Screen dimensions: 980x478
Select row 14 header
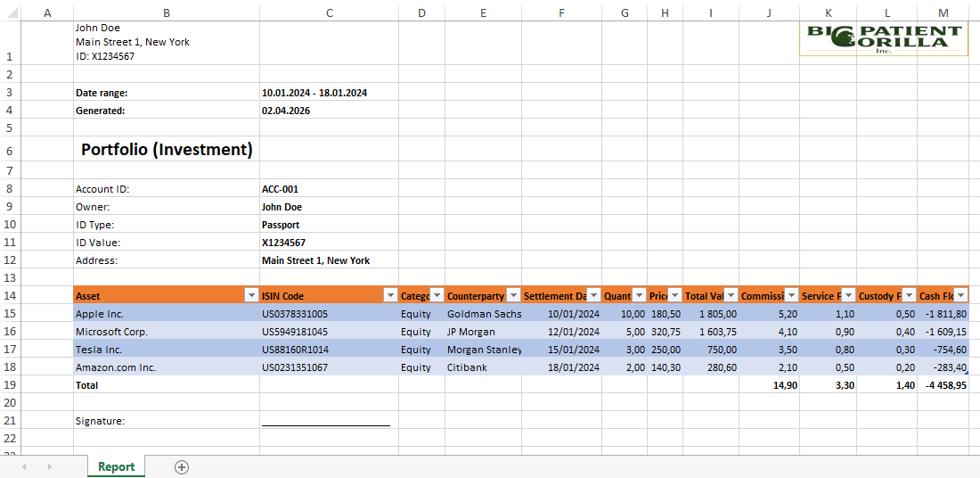pos(10,296)
